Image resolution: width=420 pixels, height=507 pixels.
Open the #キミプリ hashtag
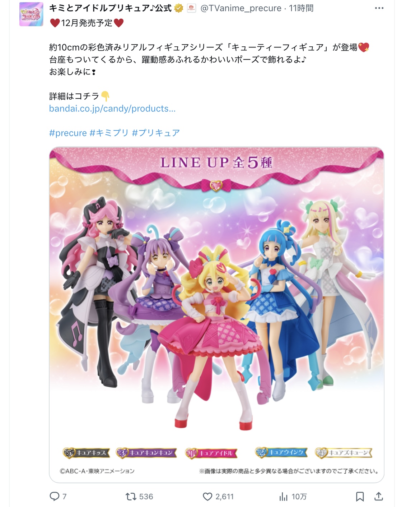tap(109, 133)
